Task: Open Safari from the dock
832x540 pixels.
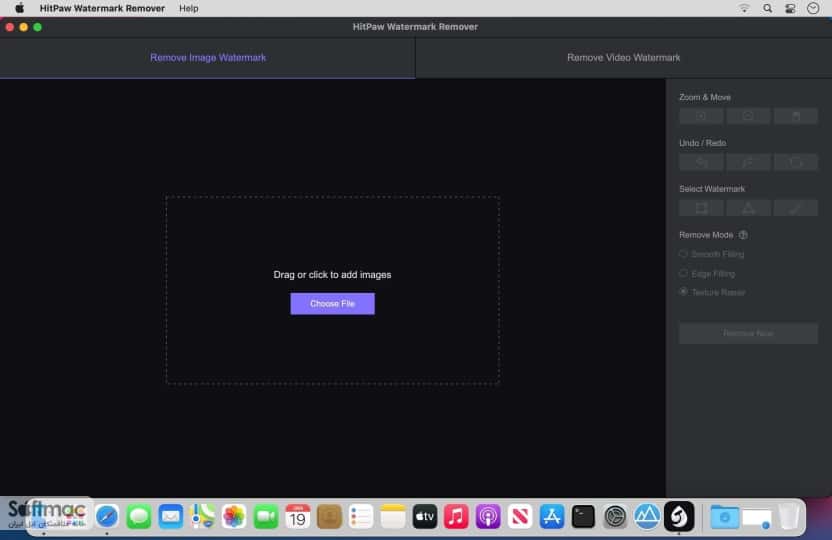Action: point(107,517)
